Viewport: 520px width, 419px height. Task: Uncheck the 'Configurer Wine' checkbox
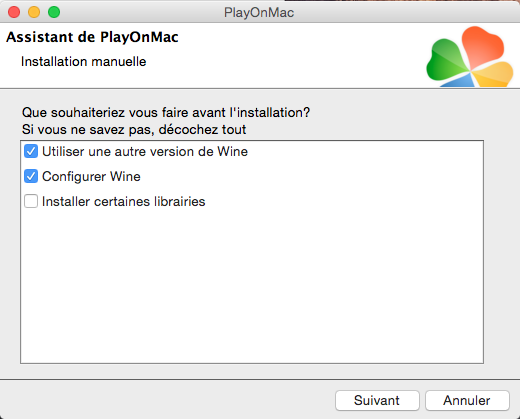coord(31,176)
